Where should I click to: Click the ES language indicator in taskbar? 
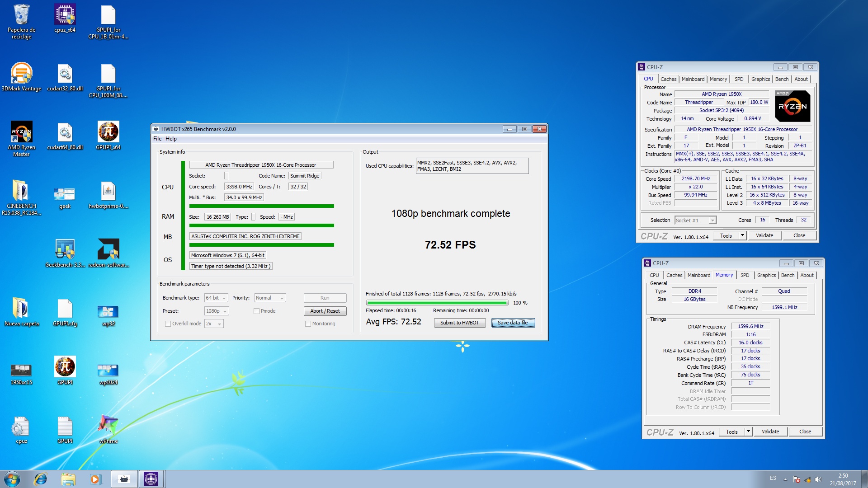coord(773,479)
